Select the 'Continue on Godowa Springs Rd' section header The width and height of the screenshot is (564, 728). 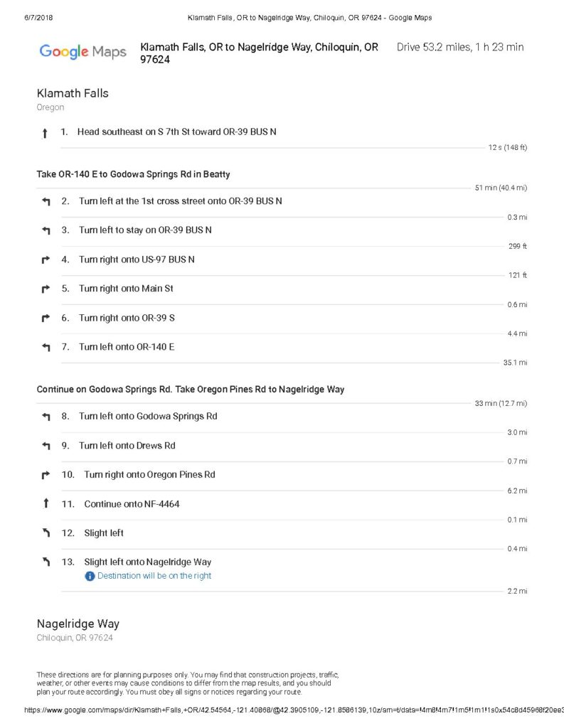point(191,390)
